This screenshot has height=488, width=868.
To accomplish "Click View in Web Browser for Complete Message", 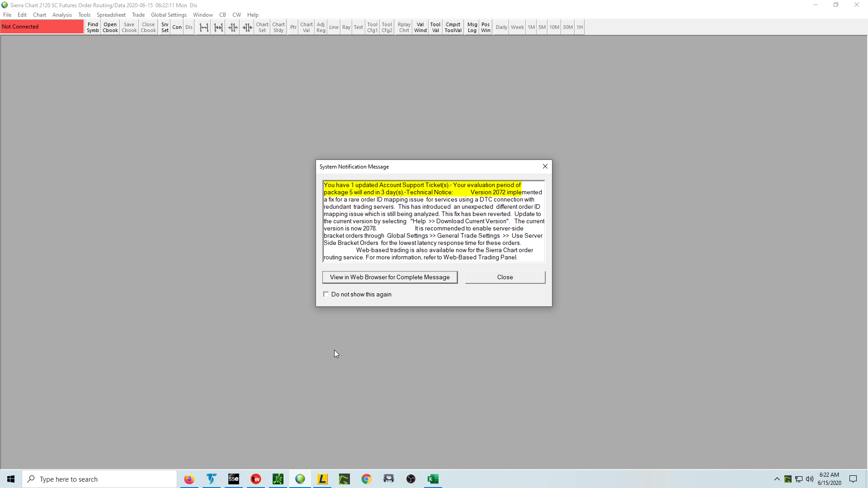I will (390, 277).
